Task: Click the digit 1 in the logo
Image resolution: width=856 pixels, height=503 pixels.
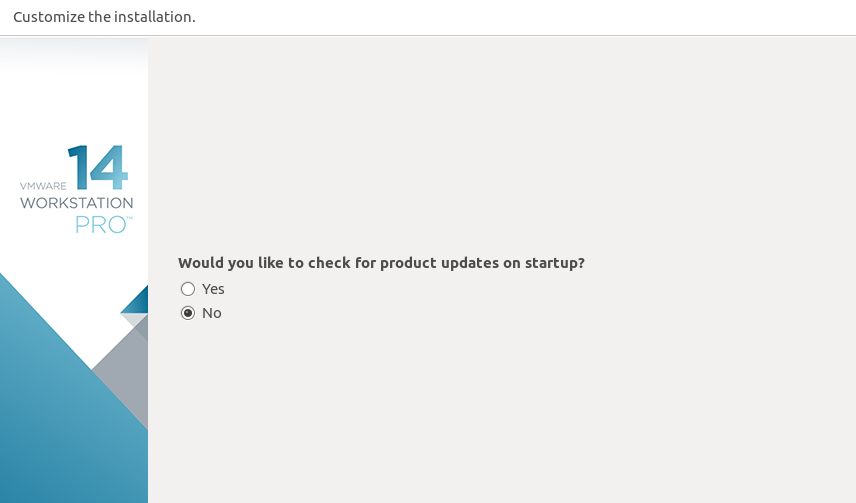Action: click(78, 167)
